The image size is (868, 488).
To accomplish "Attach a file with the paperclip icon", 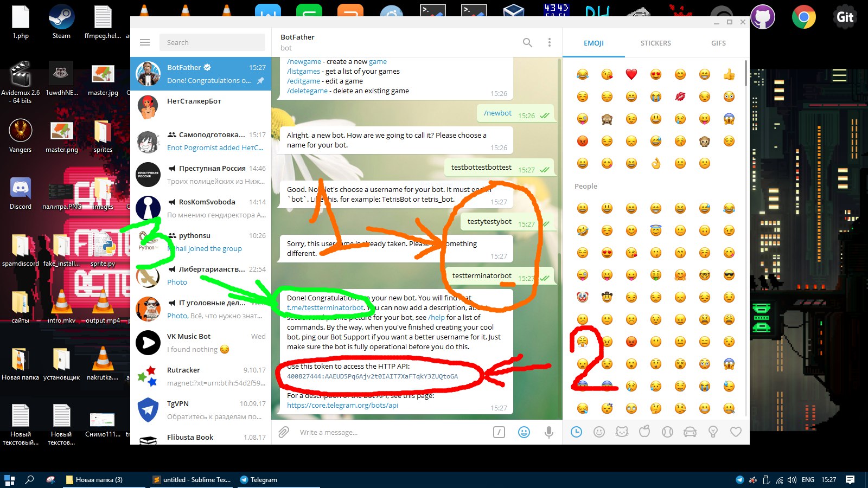I will [x=284, y=432].
